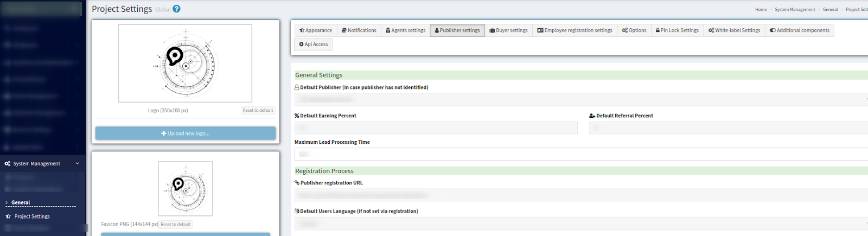Go to the Options tab
Screen dimensions: 868x236
coord(634,30)
